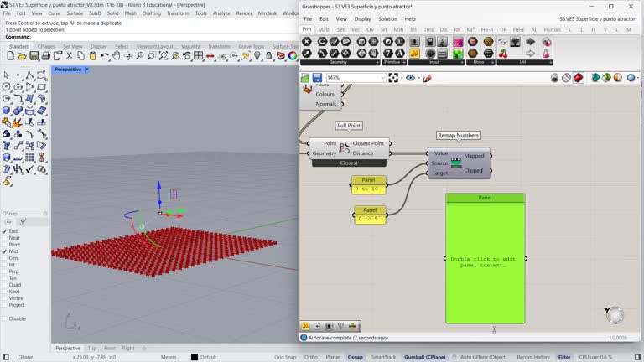Screen dimensions: 644x362
Task: Toggle Grid Snap in status bar
Action: (x=285, y=357)
